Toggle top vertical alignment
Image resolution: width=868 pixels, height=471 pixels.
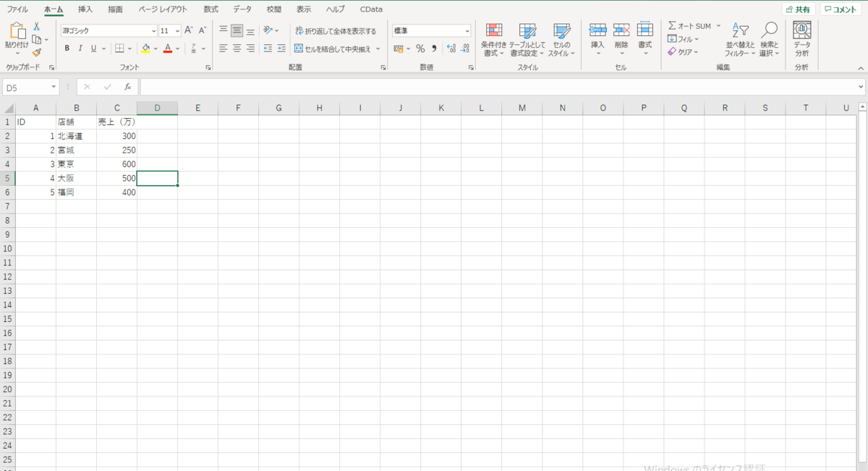pyautogui.click(x=224, y=30)
